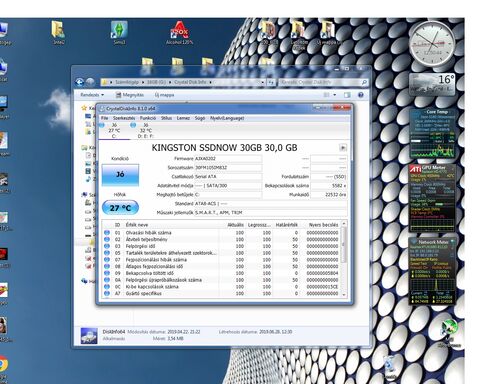Open the Szerkesztés menu

pos(124,118)
